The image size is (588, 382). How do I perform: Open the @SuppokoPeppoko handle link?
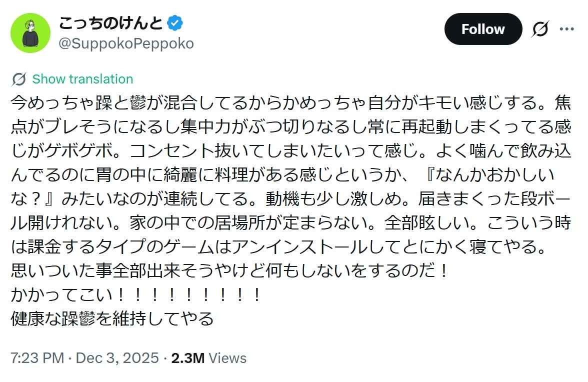pos(126,44)
